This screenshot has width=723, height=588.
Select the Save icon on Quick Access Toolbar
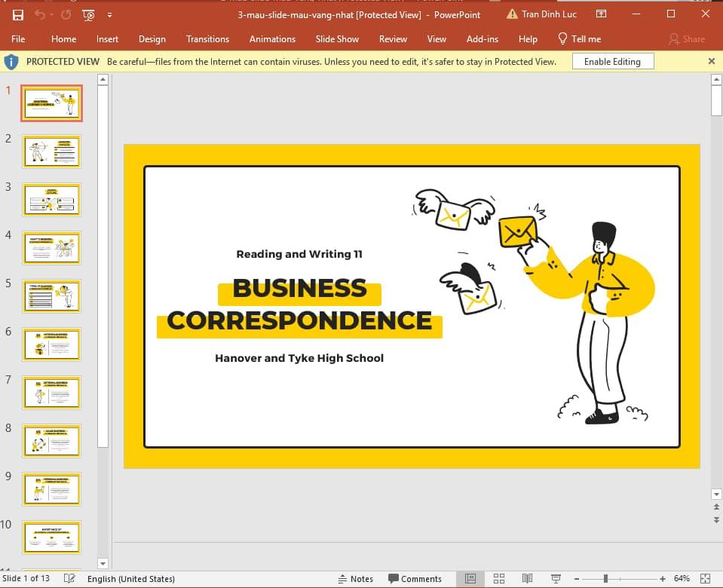tap(17, 14)
